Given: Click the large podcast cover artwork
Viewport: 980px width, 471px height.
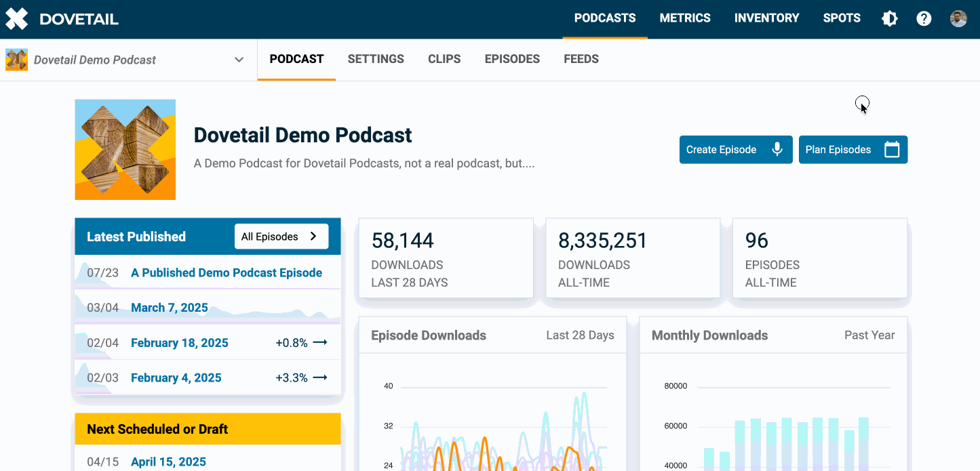Looking at the screenshot, I should coord(125,150).
